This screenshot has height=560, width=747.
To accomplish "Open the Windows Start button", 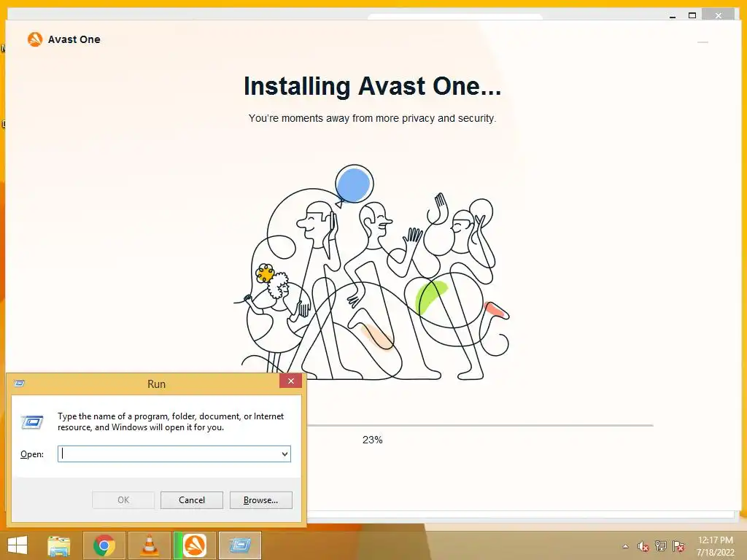I will pyautogui.click(x=18, y=545).
